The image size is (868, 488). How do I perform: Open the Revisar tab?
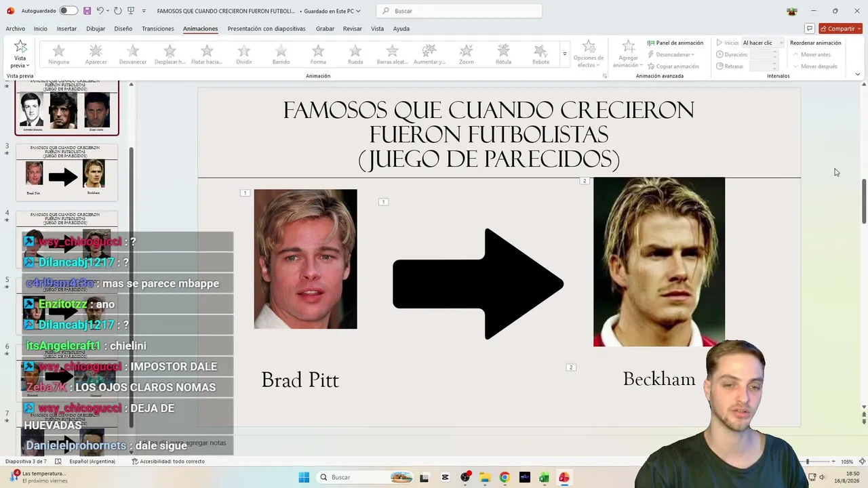(353, 28)
